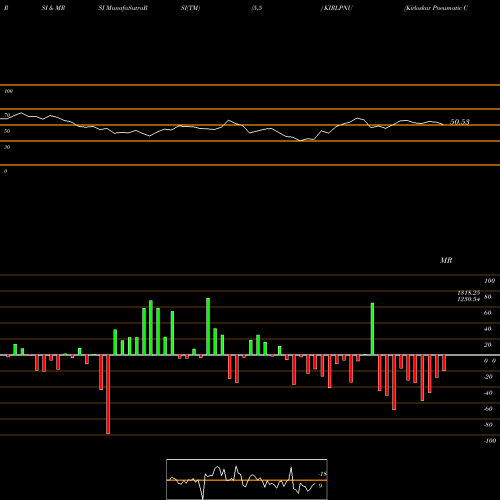This screenshot has height=500, width=500.
Task: Click the MR axis label -80
Action: click(488, 425)
